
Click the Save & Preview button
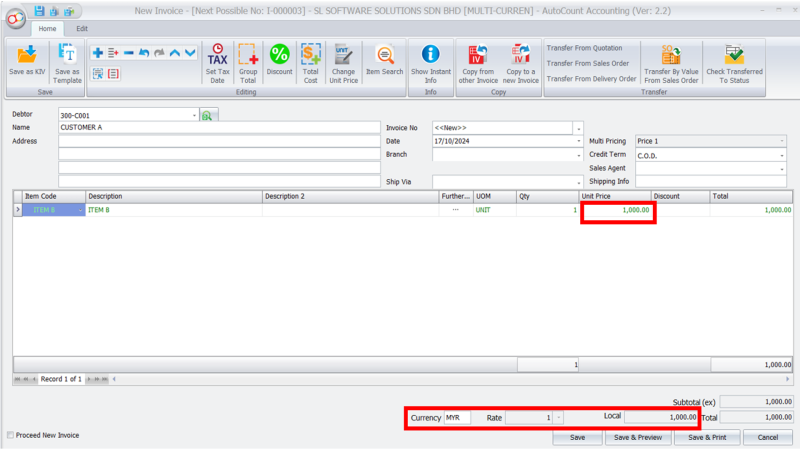click(638, 438)
